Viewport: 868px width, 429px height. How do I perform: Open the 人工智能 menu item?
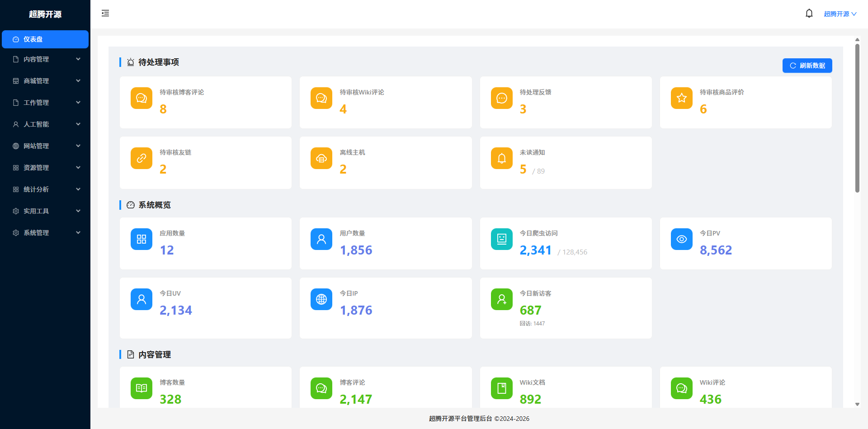pos(45,124)
